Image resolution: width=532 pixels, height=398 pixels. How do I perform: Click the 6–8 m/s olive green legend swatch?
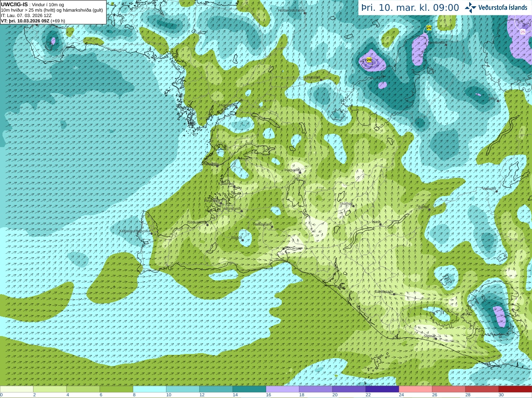tap(116, 389)
